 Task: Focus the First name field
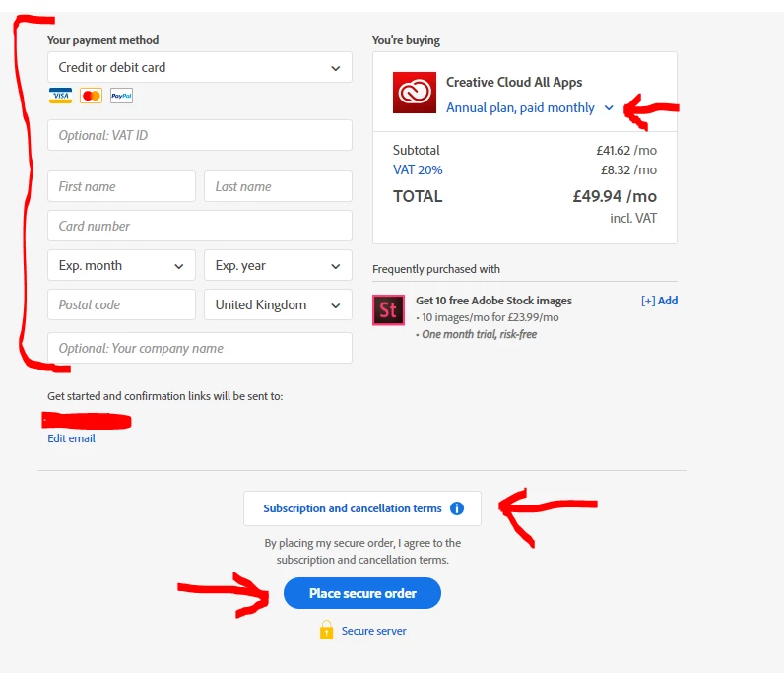[x=121, y=186]
